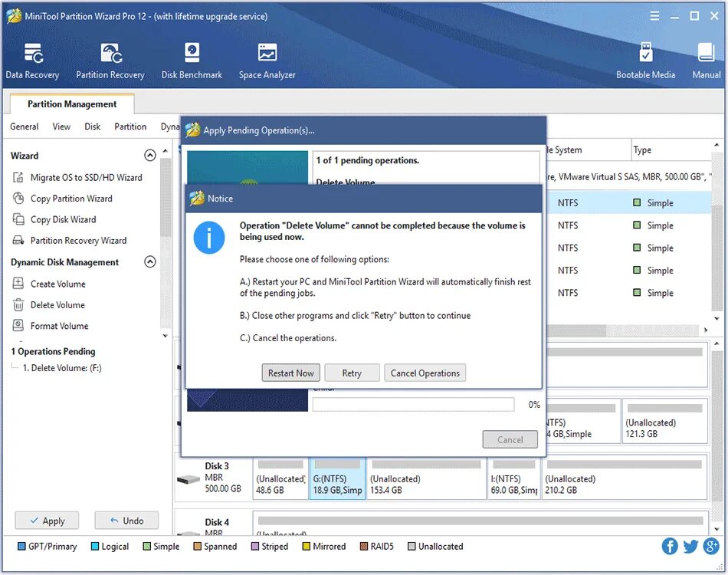Click the Logical legend swatch

pyautogui.click(x=95, y=546)
